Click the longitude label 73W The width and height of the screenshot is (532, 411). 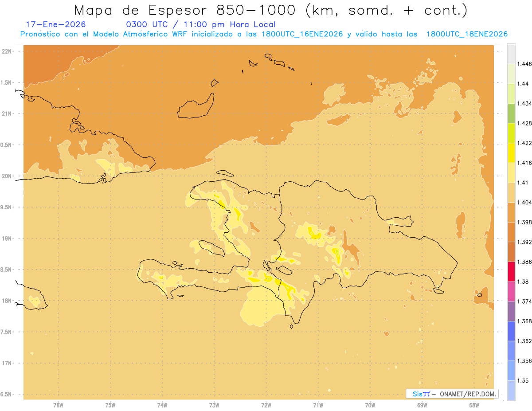pyautogui.click(x=214, y=405)
